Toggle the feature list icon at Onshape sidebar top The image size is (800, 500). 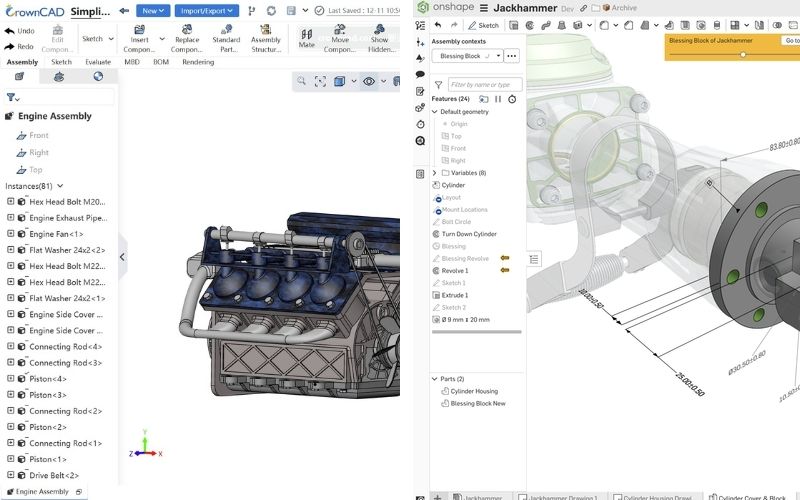420,25
